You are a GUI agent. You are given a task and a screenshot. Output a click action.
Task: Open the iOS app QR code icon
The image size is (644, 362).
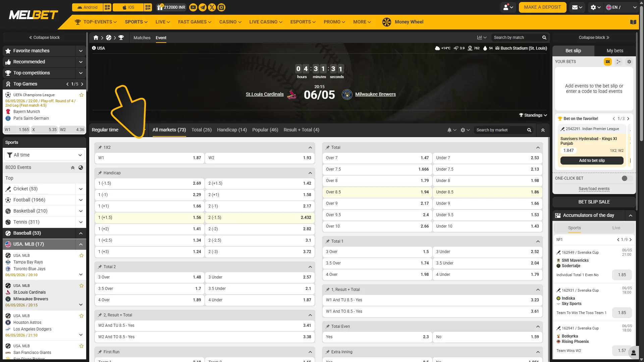coord(148,7)
